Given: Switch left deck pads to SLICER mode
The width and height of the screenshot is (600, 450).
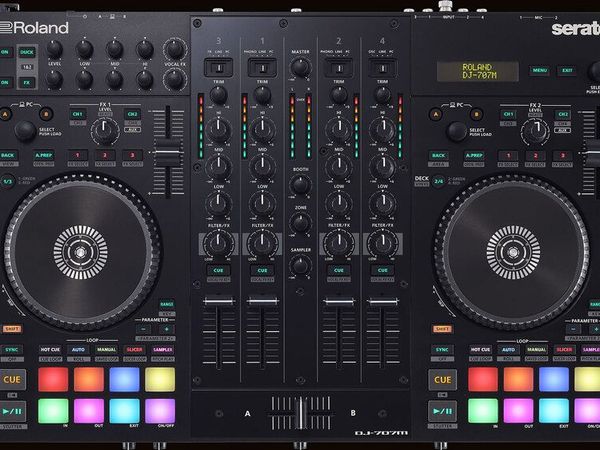Looking at the screenshot, I should click(x=134, y=350).
